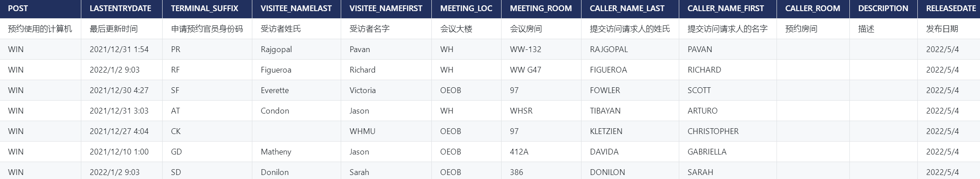Screen dimensions: 980x179
Task: Click the POST column header
Action: pyautogui.click(x=18, y=8)
